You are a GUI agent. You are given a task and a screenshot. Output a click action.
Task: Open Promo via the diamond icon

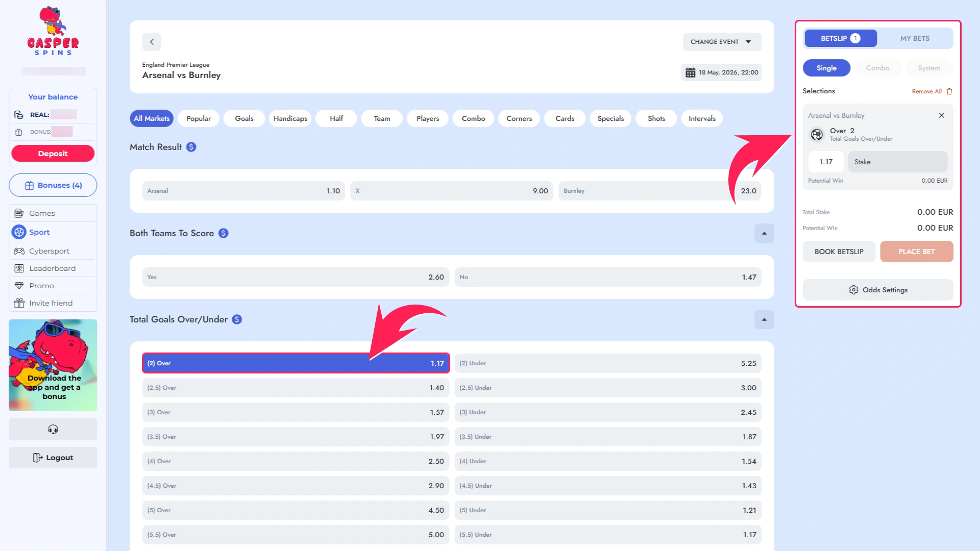[19, 286]
